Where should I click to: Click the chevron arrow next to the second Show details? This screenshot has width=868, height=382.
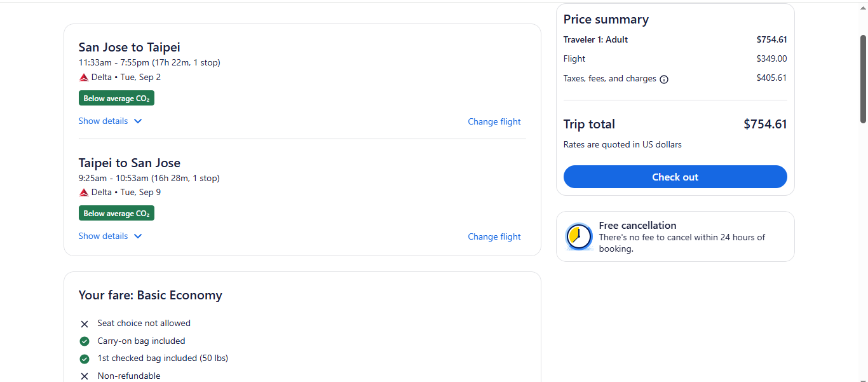click(138, 236)
